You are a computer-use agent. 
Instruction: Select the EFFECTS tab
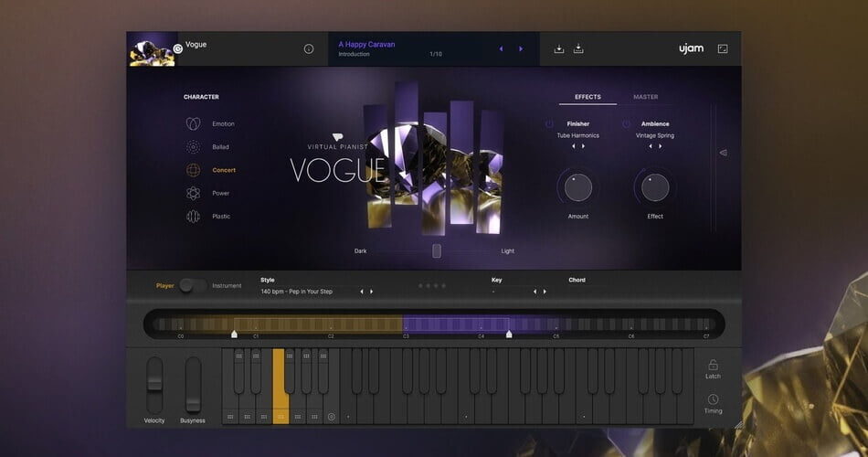coord(587,97)
